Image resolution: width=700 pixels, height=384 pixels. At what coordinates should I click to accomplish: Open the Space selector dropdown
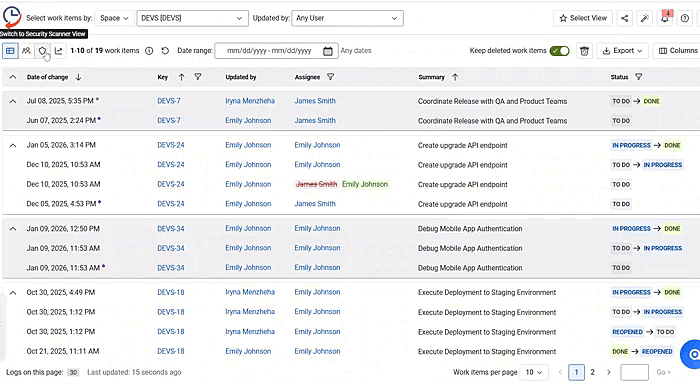click(x=114, y=18)
